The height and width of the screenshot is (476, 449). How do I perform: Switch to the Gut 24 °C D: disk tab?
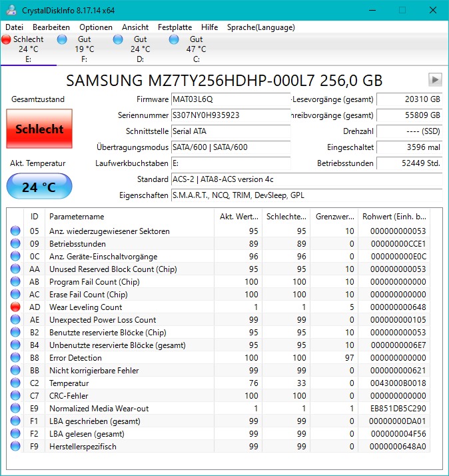140,49
